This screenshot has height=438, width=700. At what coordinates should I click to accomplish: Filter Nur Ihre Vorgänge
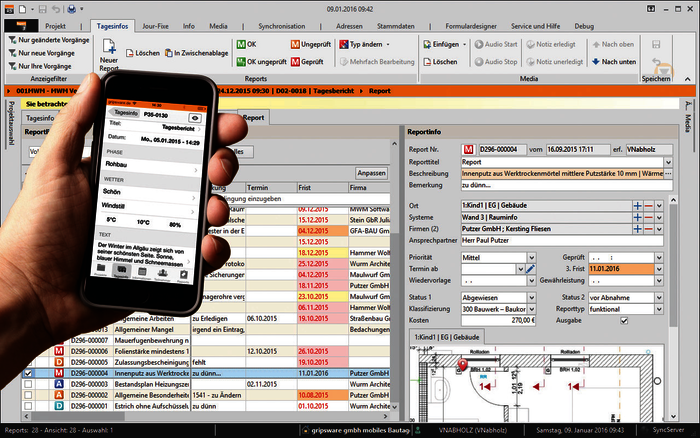40,66
